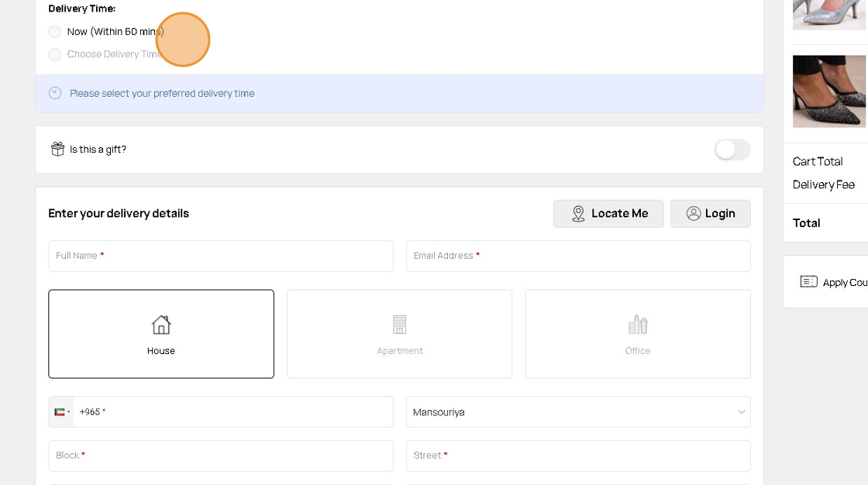Click the Apply Coupon link
Viewport: 868px width, 485px height.
(845, 282)
